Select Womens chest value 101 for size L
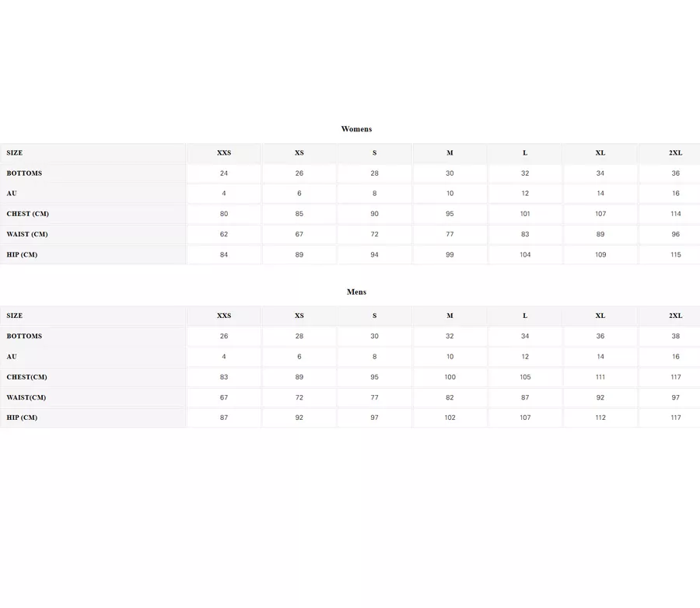The image size is (700, 608). 525,214
